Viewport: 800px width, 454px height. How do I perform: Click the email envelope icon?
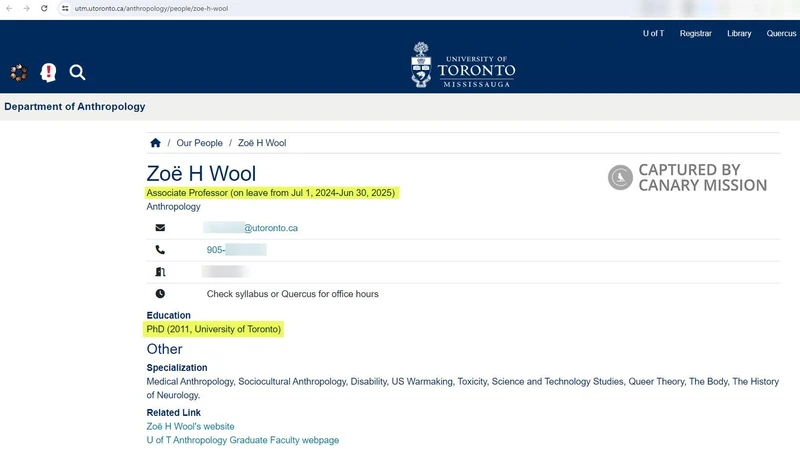click(x=160, y=228)
